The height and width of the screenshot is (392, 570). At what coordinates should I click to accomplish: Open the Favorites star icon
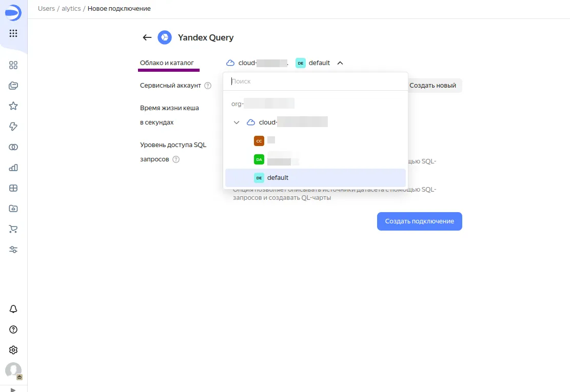13,106
